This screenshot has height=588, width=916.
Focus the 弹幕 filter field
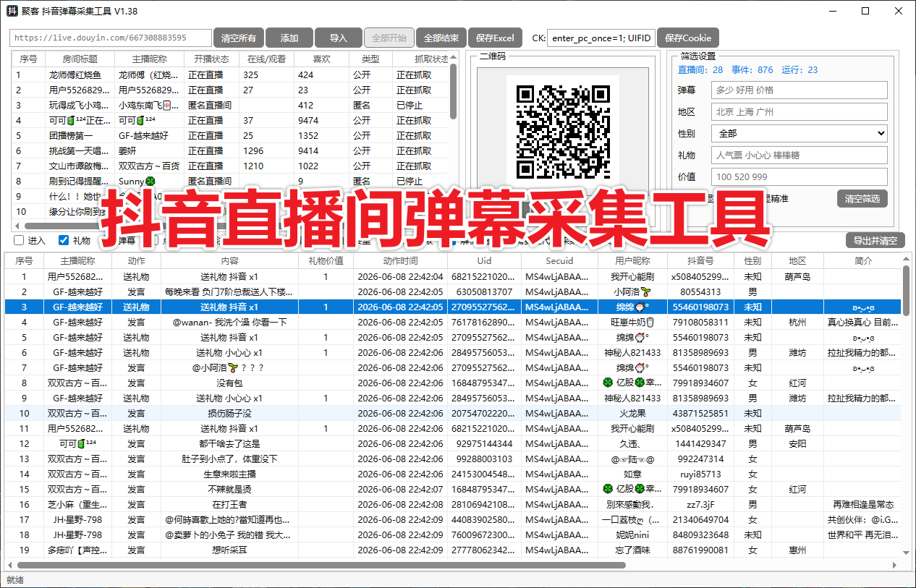pos(800,90)
